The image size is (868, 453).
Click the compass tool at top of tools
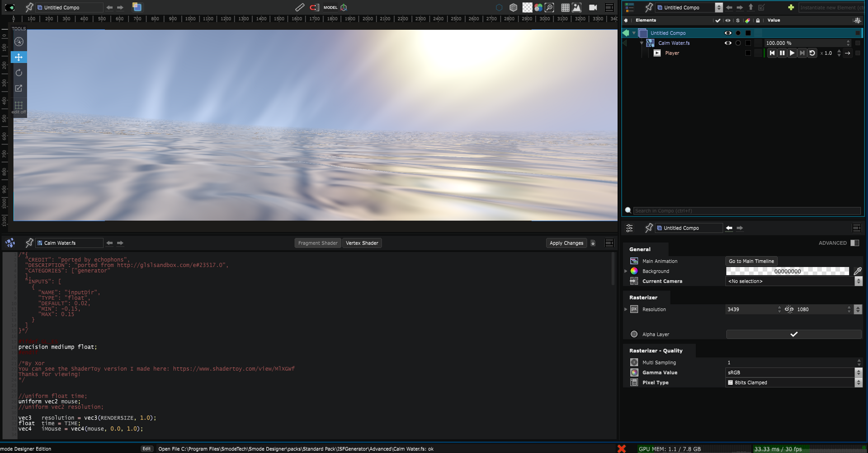click(x=19, y=42)
